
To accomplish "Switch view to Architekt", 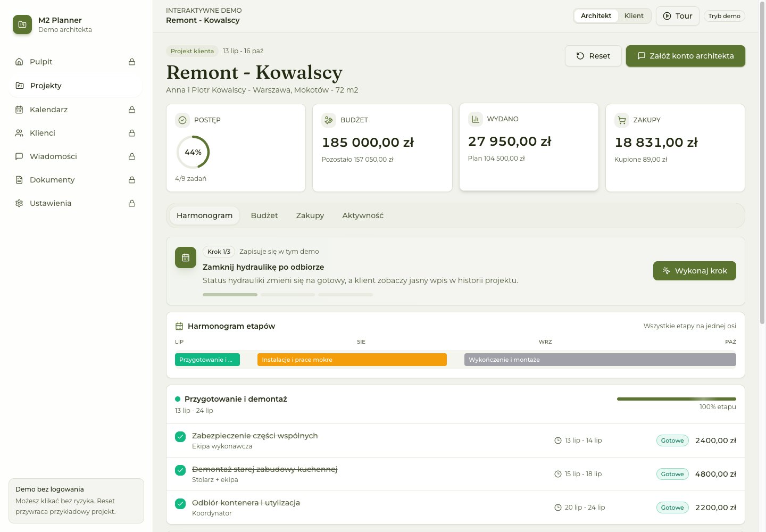I will coord(596,16).
